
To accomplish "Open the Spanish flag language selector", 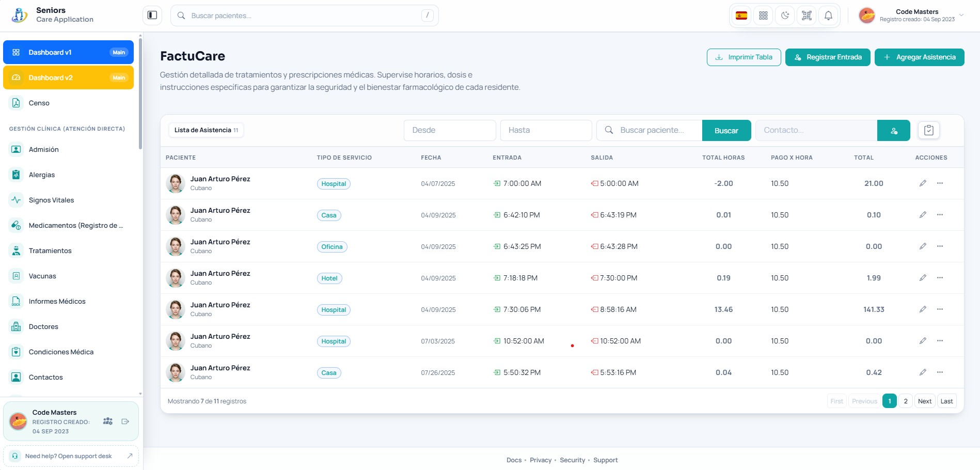I will [x=741, y=15].
